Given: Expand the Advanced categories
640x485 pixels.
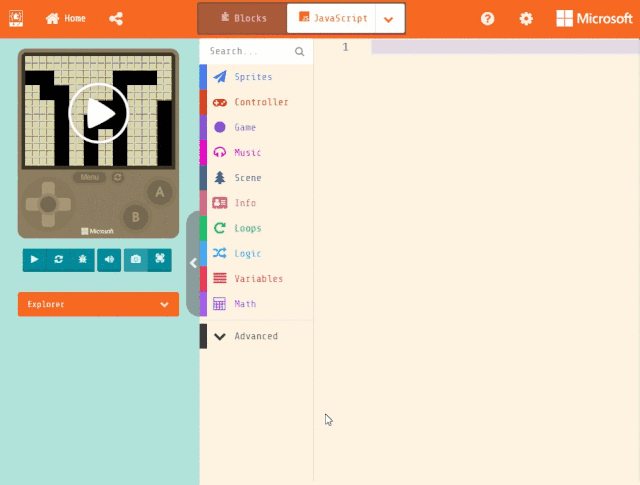Looking at the screenshot, I should pyautogui.click(x=256, y=336).
